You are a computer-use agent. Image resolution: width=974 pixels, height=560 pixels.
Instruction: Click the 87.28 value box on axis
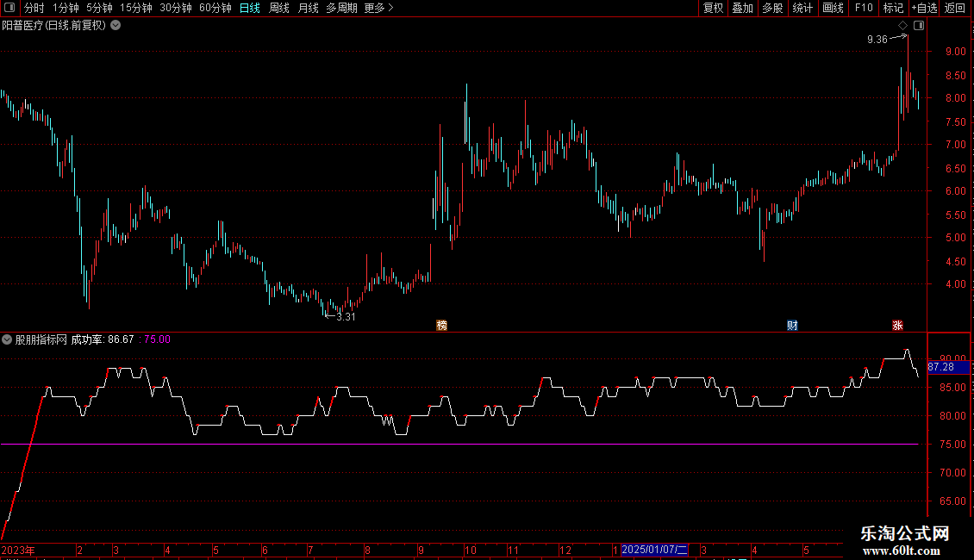coord(948,368)
